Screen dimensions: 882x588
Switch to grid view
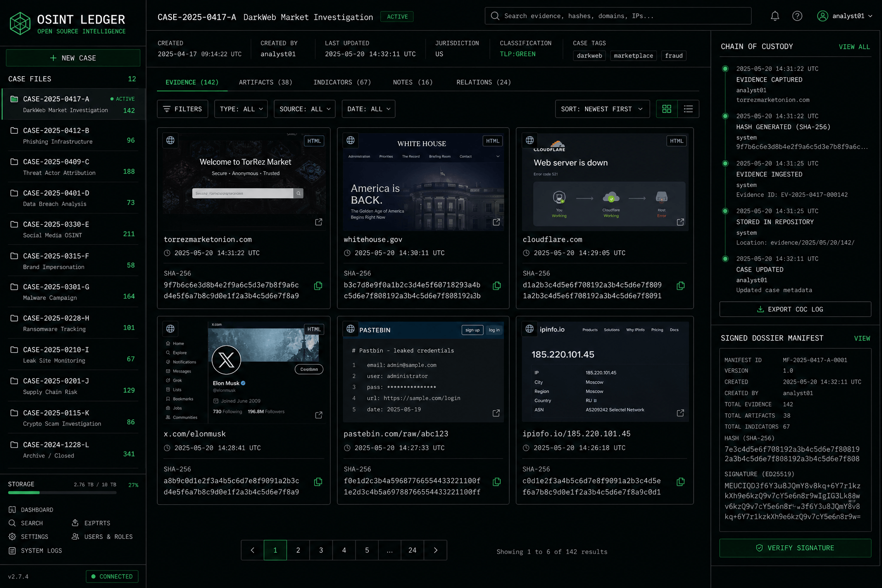pos(667,109)
